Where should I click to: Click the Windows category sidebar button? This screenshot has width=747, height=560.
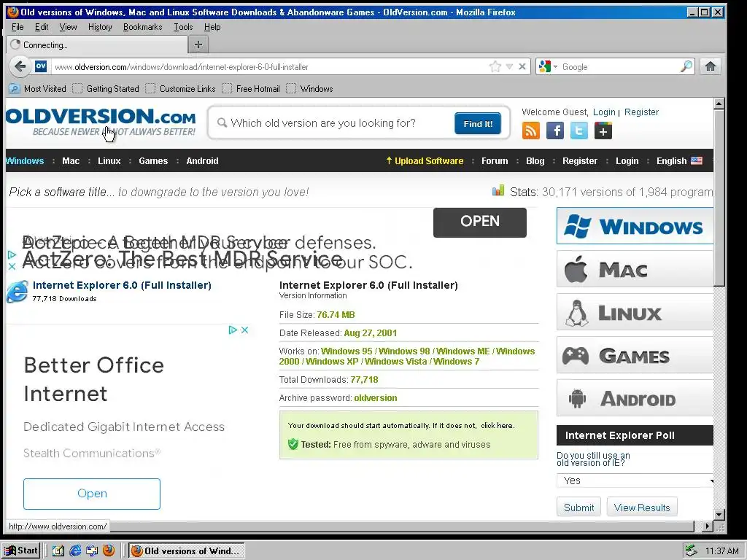click(x=635, y=226)
